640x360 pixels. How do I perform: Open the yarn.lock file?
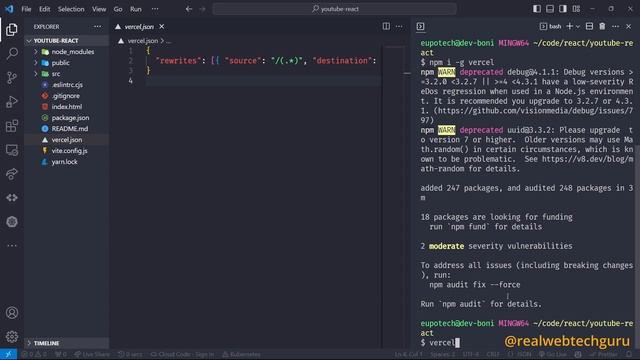pos(67,162)
